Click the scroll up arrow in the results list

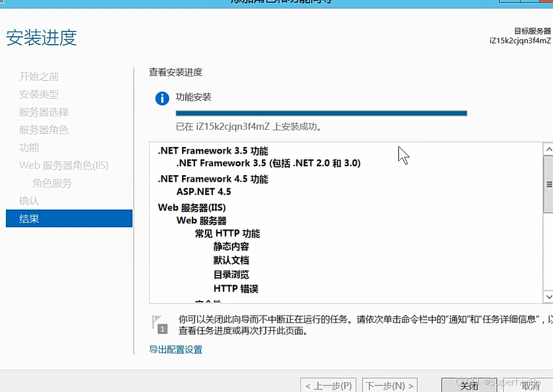tap(548, 149)
